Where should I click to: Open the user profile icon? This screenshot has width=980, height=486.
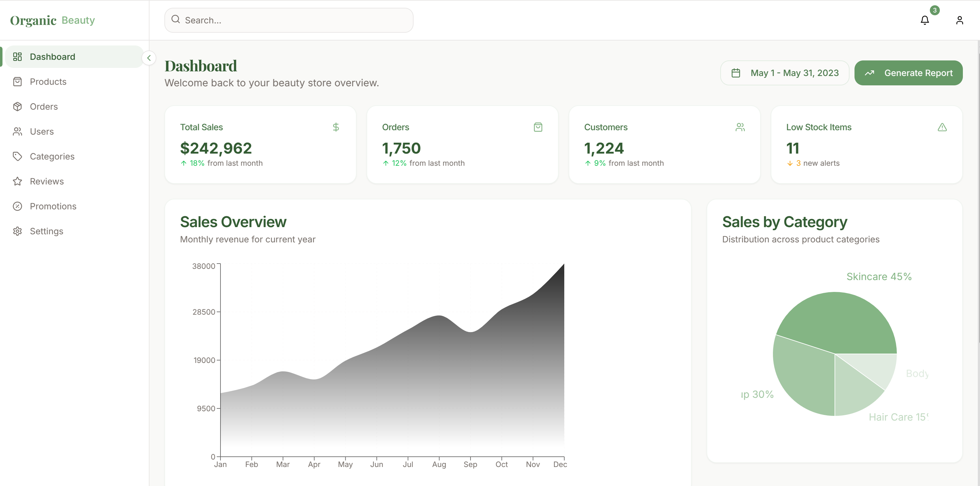coord(959,20)
